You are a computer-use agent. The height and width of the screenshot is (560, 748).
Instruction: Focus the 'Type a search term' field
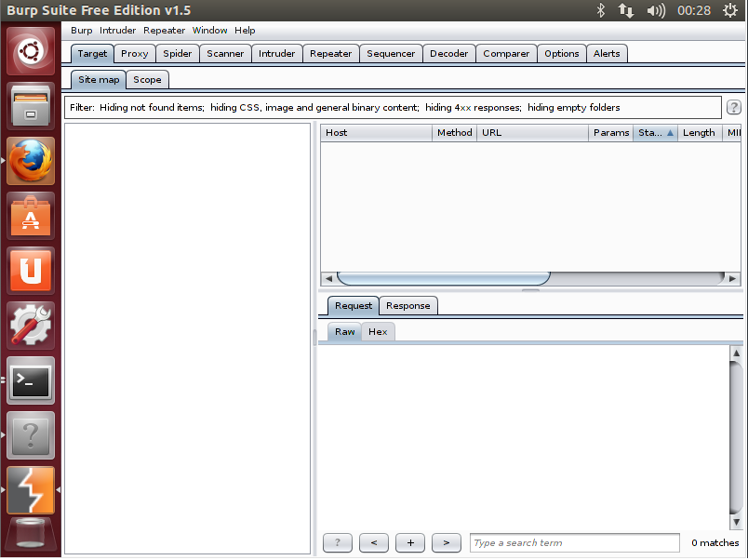click(574, 543)
